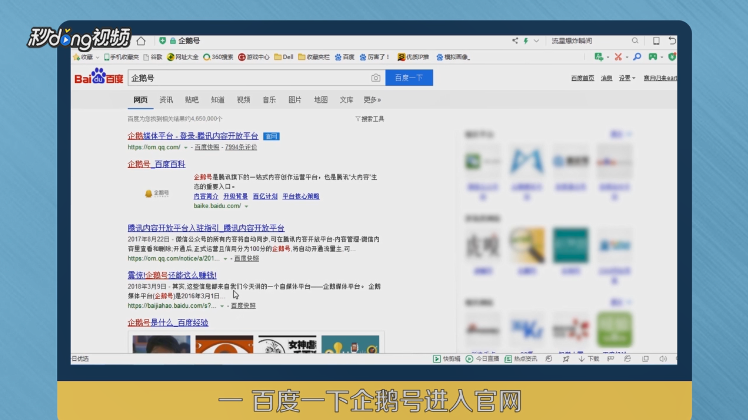
Task: Open the 收藏夹栏 bookmarks folder
Action: click(314, 57)
